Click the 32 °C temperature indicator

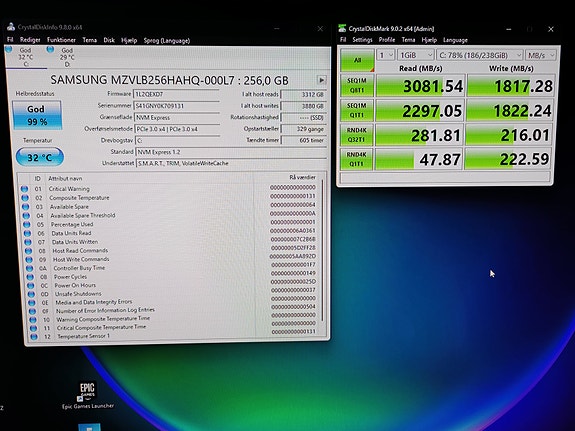(40, 157)
